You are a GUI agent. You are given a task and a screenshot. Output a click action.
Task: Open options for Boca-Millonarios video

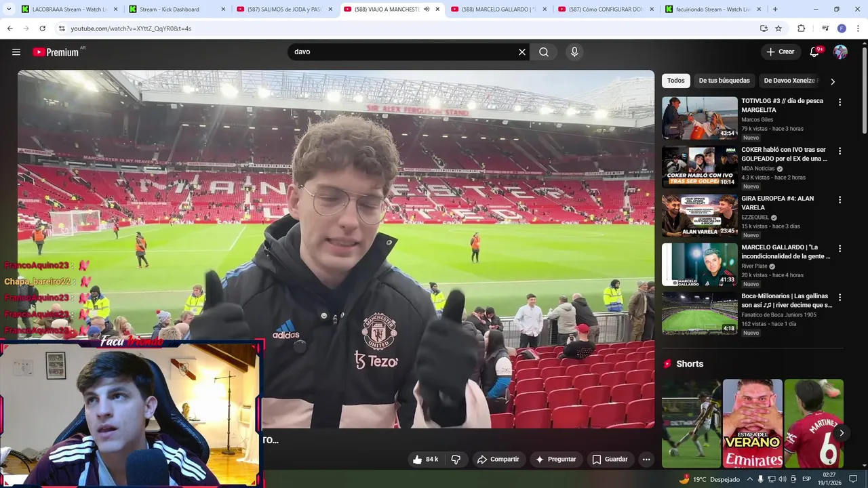coord(840,298)
